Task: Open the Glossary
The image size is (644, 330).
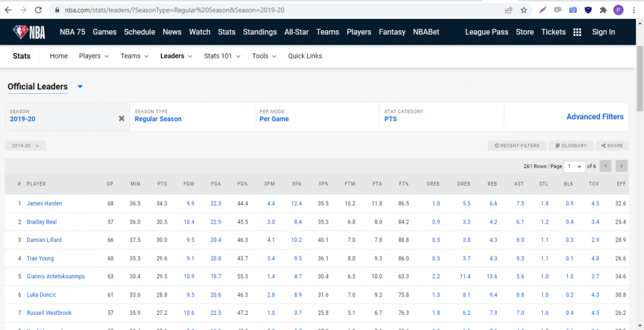Action: click(x=571, y=145)
